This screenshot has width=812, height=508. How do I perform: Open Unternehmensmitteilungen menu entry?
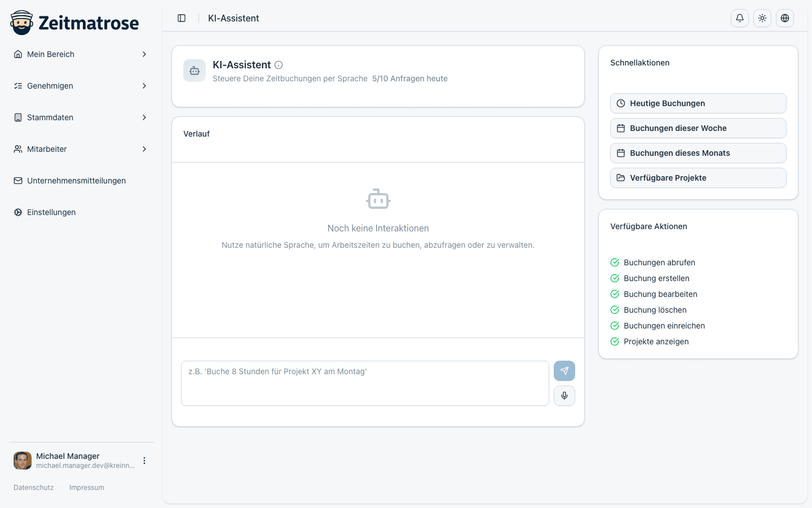click(81, 181)
